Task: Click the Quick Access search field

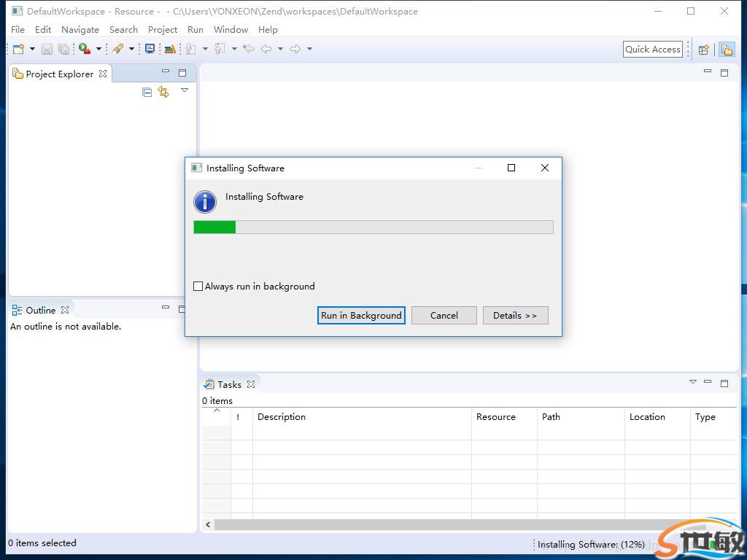Action: click(653, 50)
